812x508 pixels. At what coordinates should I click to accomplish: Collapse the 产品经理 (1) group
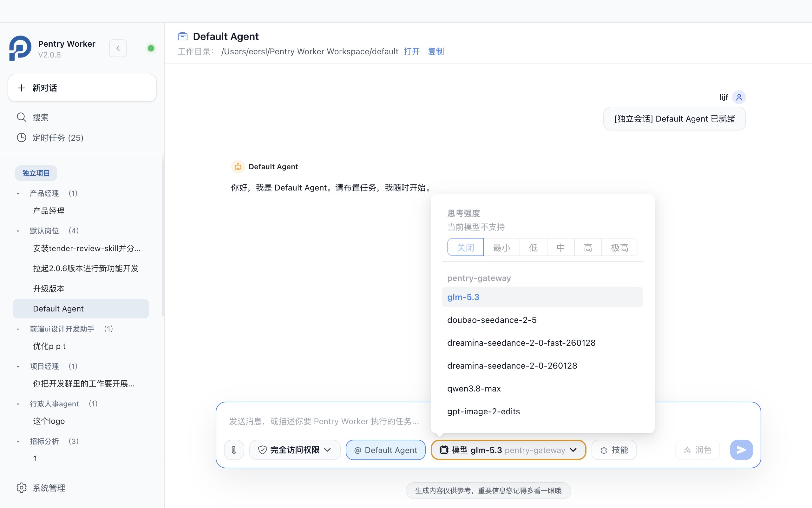18,194
